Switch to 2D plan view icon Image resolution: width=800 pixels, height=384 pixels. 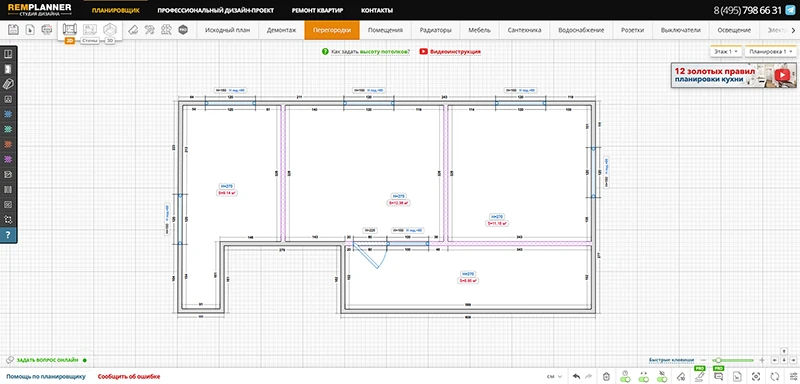(x=69, y=30)
